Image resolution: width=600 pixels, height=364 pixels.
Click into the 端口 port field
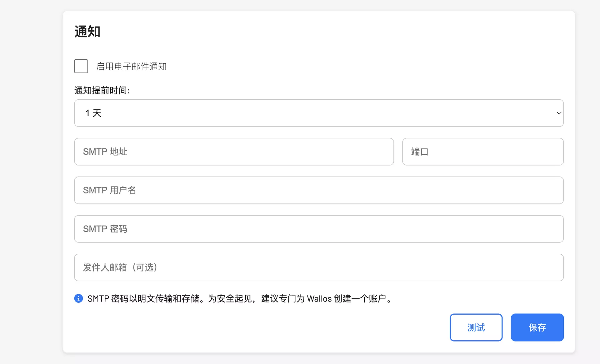pos(483,152)
